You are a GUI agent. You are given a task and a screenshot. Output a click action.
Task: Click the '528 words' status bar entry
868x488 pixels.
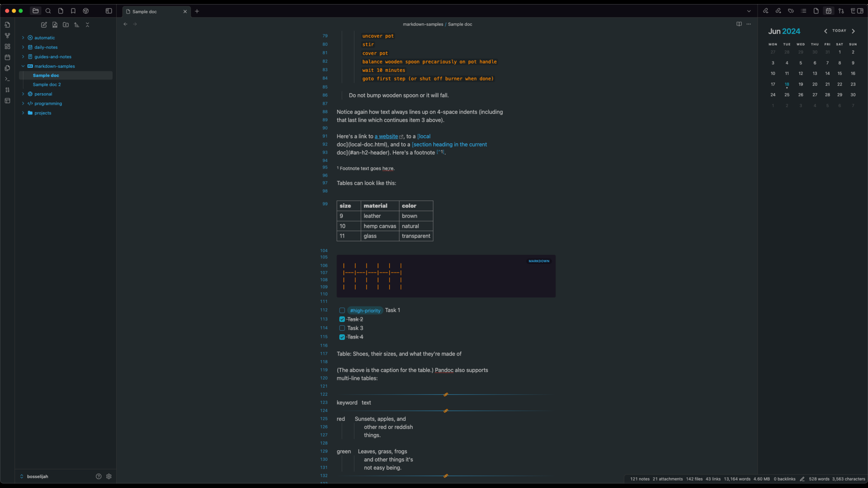(x=819, y=479)
